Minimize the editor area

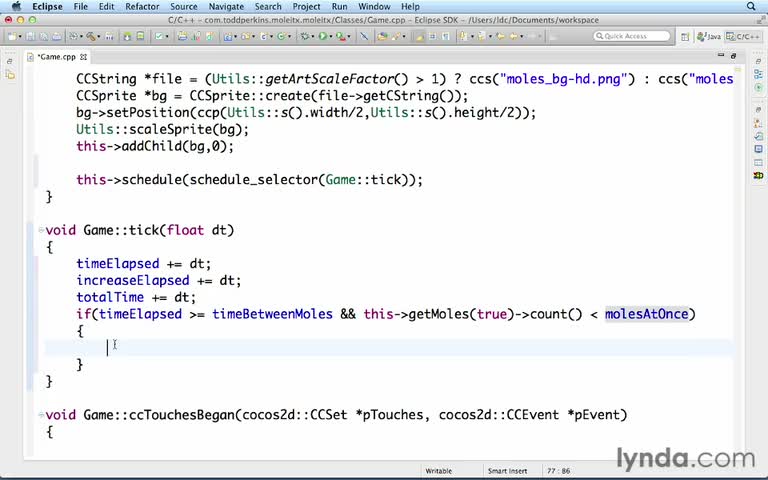coord(720,56)
